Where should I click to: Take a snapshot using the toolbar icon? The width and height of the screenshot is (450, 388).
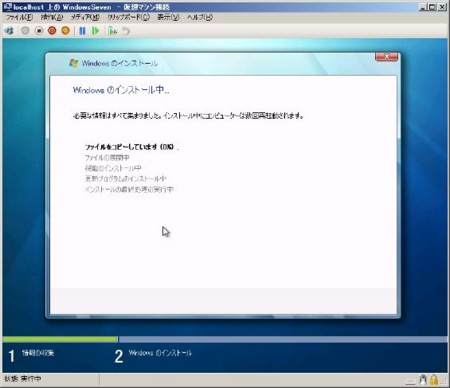click(x=113, y=31)
